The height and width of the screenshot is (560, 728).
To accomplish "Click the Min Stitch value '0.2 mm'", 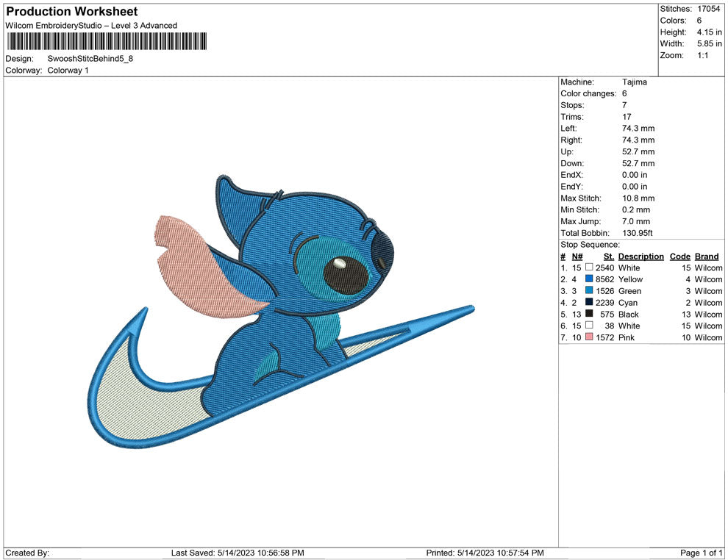I will pos(636,209).
